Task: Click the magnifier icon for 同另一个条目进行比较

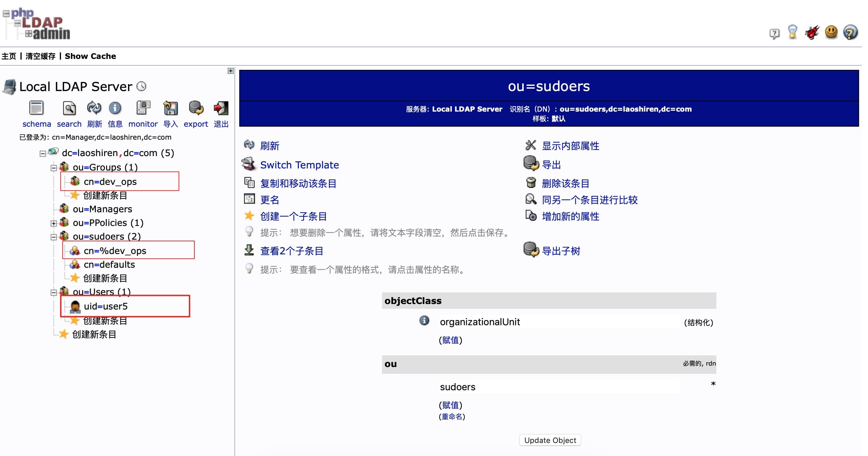Action: tap(531, 199)
